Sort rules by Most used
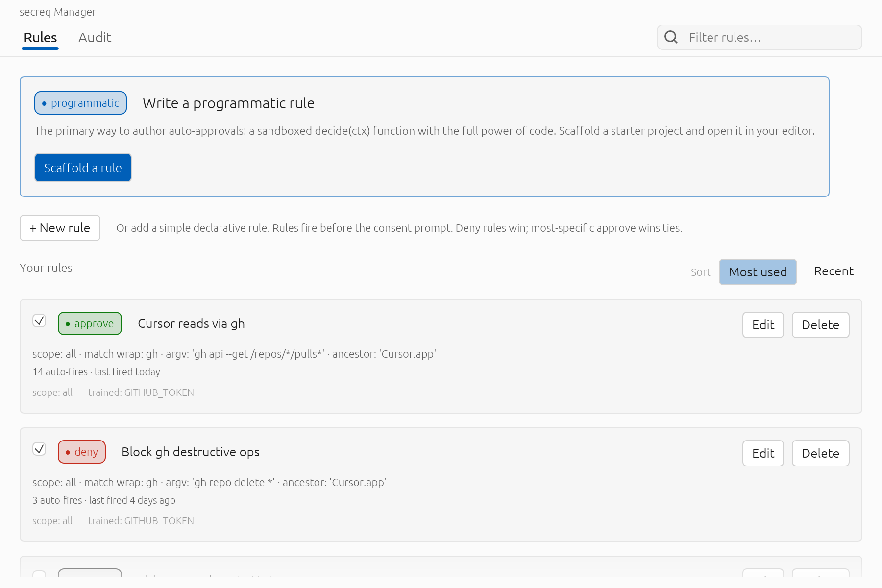The image size is (882, 588). (x=758, y=272)
